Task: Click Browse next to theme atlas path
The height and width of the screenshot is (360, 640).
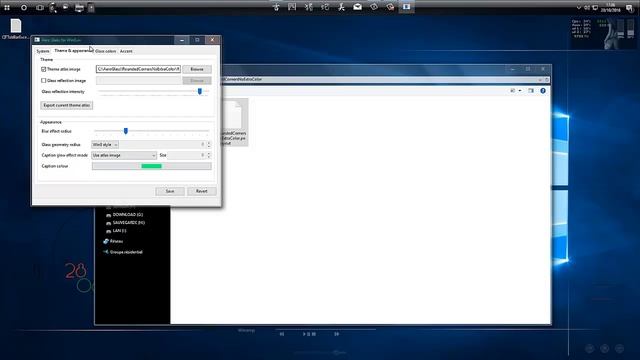Action: [x=197, y=69]
